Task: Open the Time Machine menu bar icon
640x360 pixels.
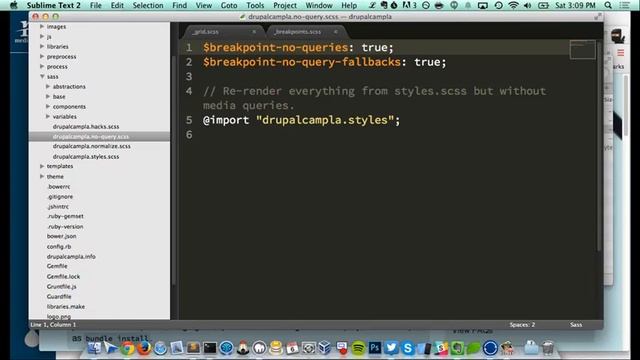Action: click(498, 5)
